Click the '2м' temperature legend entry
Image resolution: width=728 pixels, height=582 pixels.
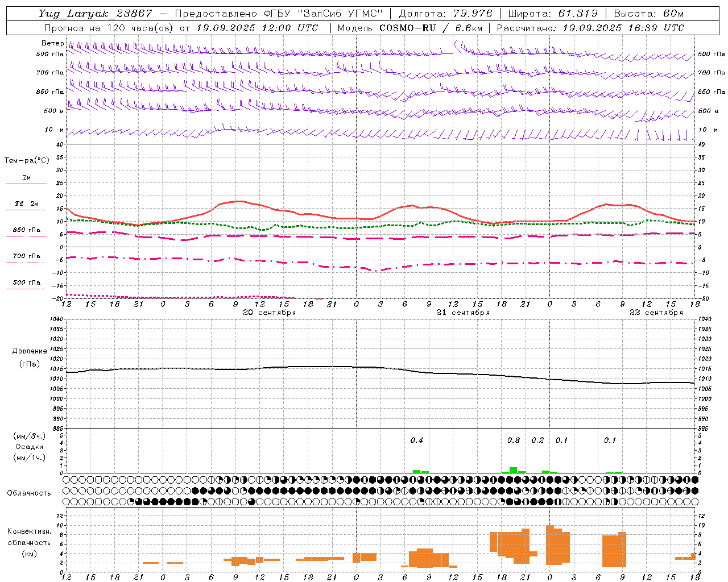click(x=27, y=178)
